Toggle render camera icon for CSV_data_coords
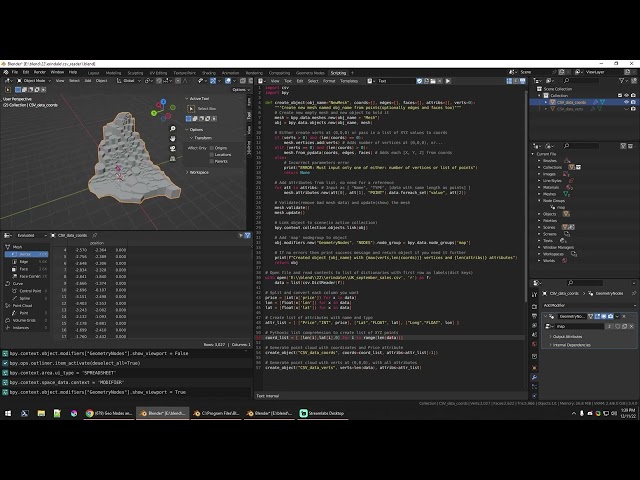The width and height of the screenshot is (640, 480). tap(633, 102)
